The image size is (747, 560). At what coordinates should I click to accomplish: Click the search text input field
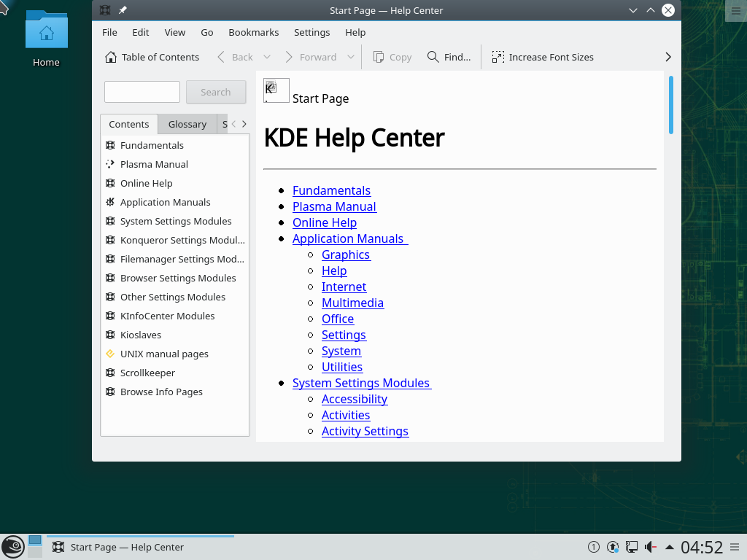click(x=142, y=92)
